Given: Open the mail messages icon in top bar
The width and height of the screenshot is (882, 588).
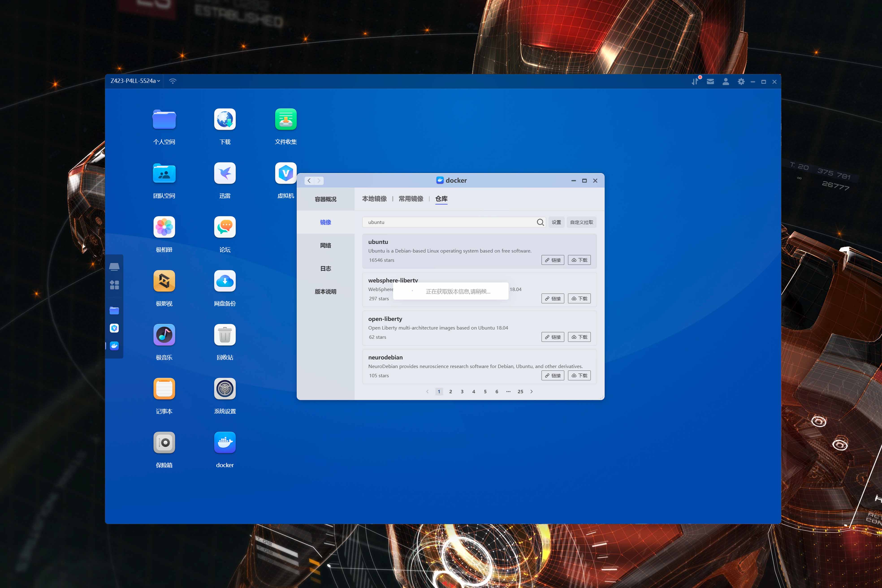Looking at the screenshot, I should pyautogui.click(x=710, y=81).
